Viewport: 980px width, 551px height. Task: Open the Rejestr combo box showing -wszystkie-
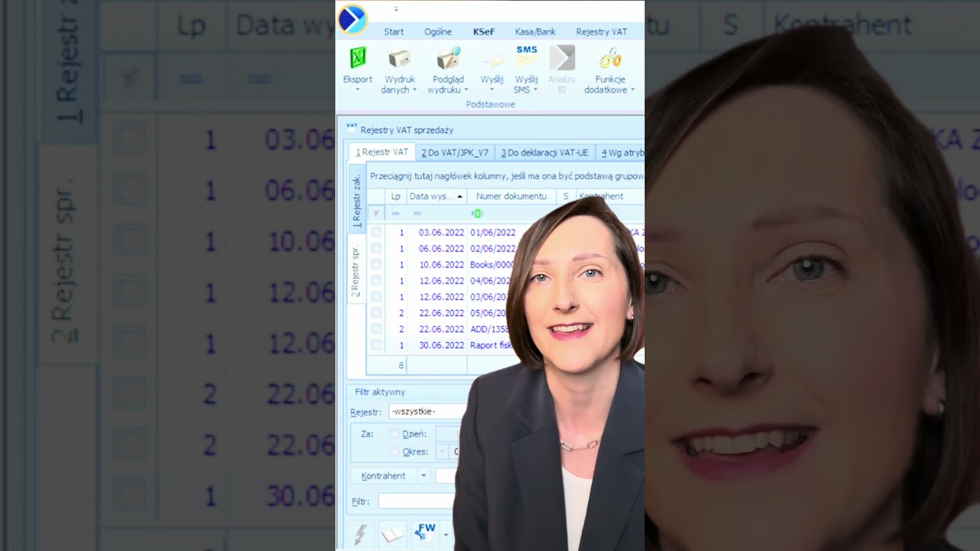(x=427, y=412)
